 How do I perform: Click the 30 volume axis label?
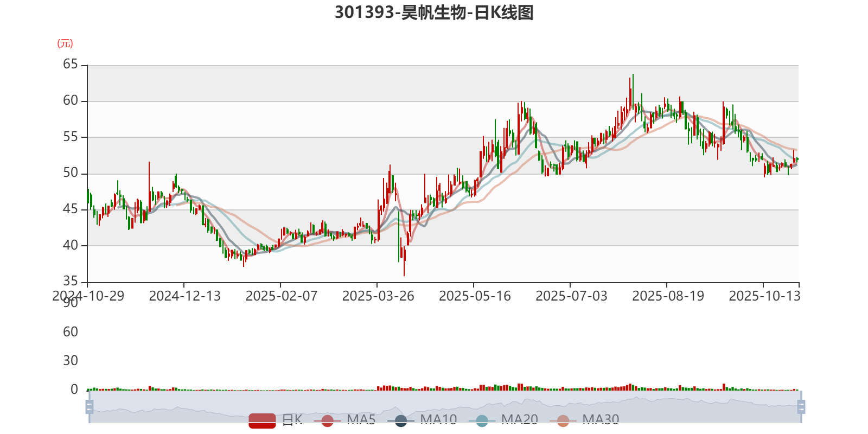pyautogui.click(x=71, y=360)
